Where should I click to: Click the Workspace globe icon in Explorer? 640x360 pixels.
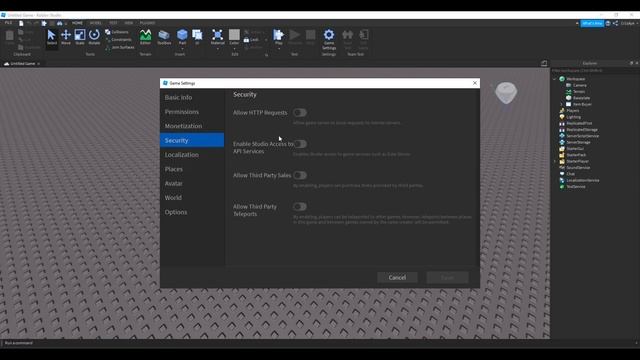[x=562, y=79]
